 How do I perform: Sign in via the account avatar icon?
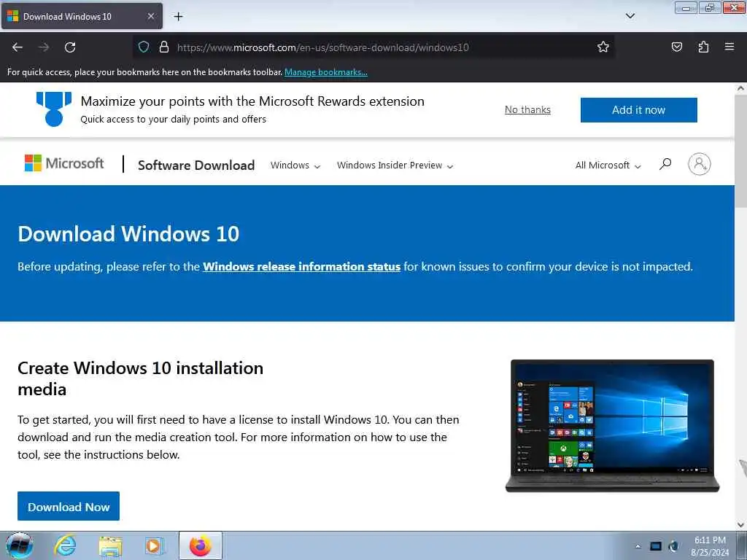(700, 164)
